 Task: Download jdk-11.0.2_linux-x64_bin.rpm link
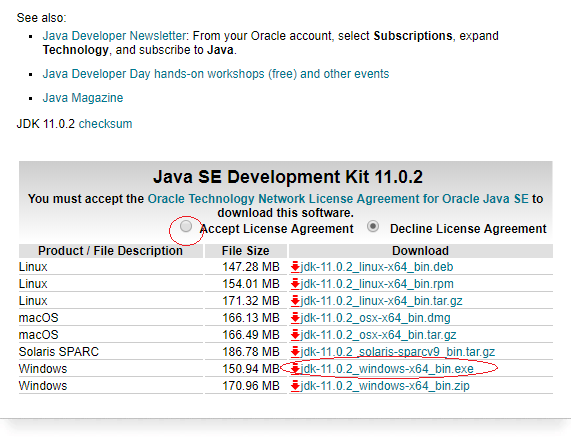point(377,284)
